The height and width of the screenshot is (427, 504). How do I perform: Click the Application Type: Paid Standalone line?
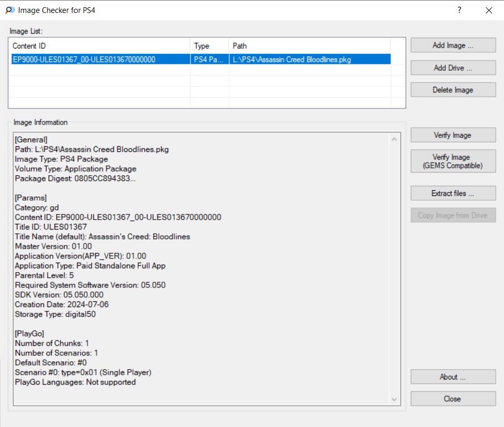[91, 266]
